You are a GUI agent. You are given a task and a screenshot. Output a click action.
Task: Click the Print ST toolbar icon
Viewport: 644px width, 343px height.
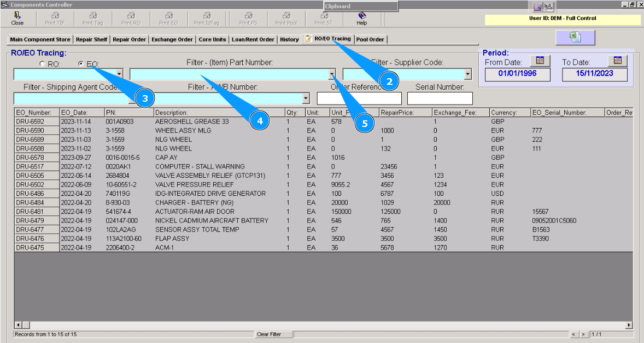(324, 19)
